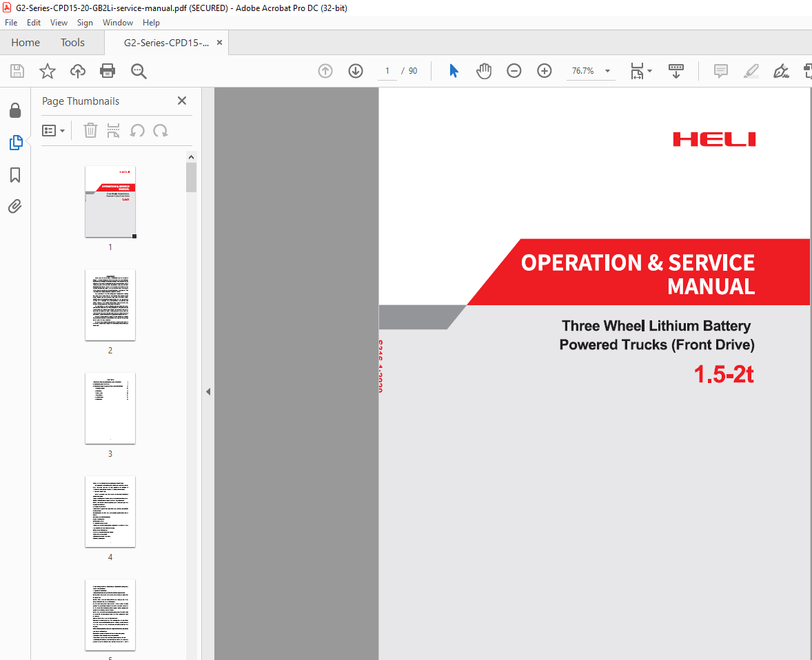Open fit page width options

click(641, 71)
